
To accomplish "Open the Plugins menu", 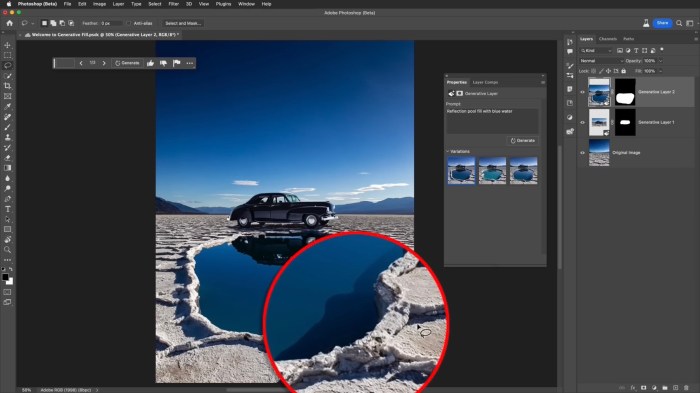I will point(223,4).
